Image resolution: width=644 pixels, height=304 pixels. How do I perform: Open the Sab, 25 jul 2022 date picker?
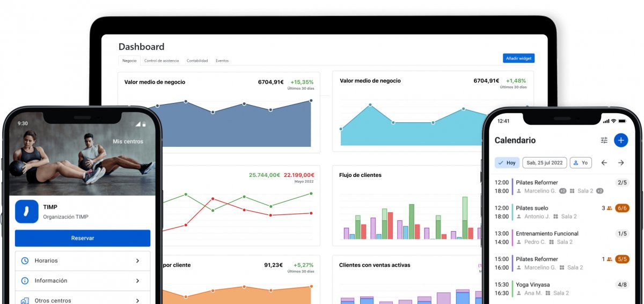[544, 162]
